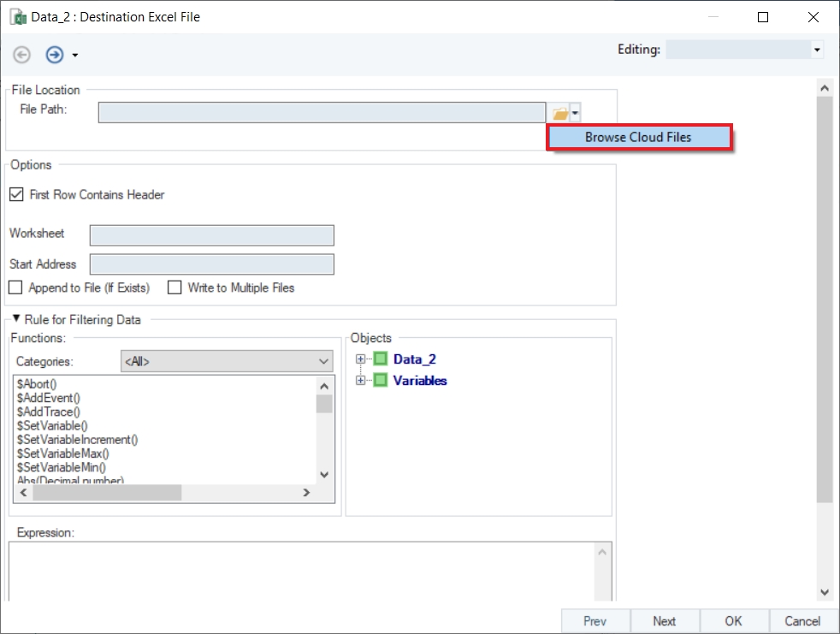
Task: Open the Categories dropdown
Action: pyautogui.click(x=226, y=362)
